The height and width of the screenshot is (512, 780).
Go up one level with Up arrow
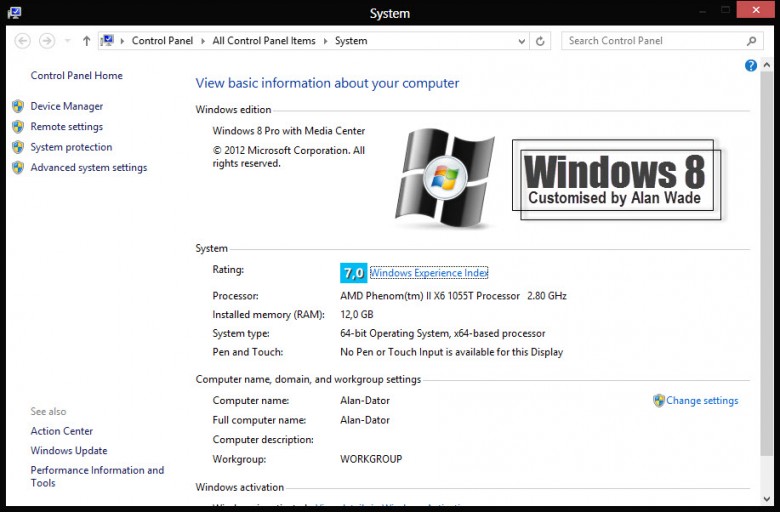point(87,41)
